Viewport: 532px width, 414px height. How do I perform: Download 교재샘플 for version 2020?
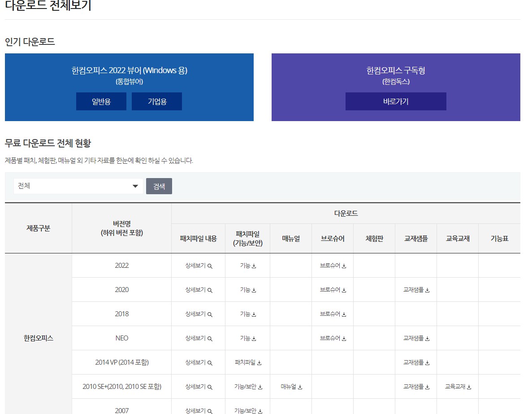[416, 290]
